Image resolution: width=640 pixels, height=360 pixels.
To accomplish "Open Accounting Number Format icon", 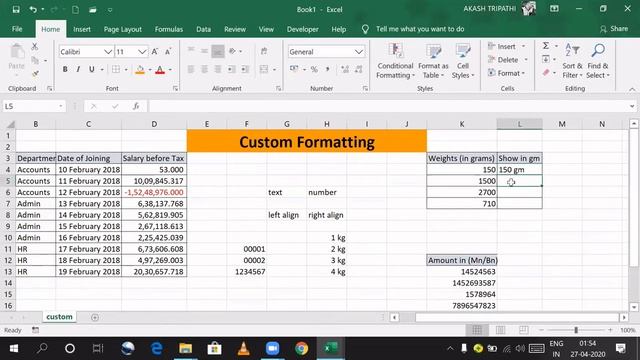I will tap(294, 69).
